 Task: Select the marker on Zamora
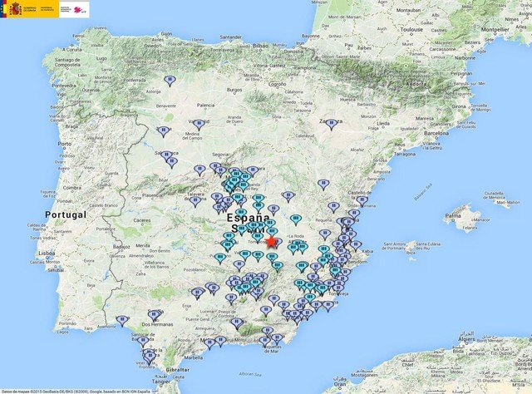point(163,130)
